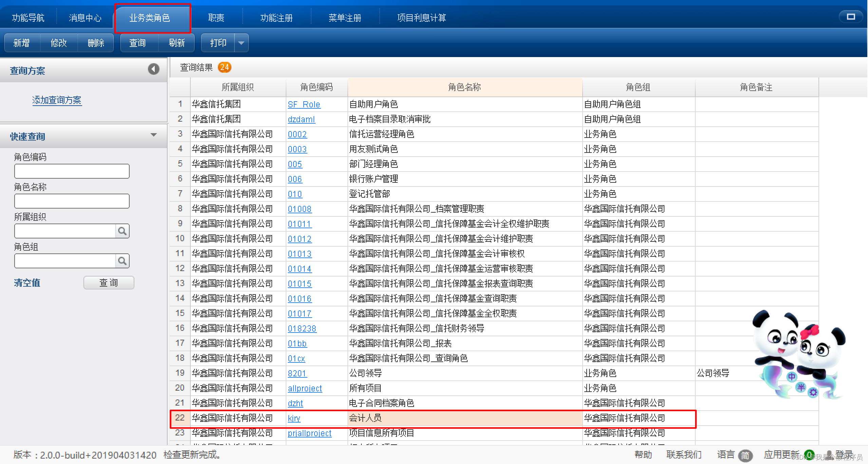The height and width of the screenshot is (464, 868).
Task: Collapse the 快速查询 section expander
Action: click(x=153, y=135)
